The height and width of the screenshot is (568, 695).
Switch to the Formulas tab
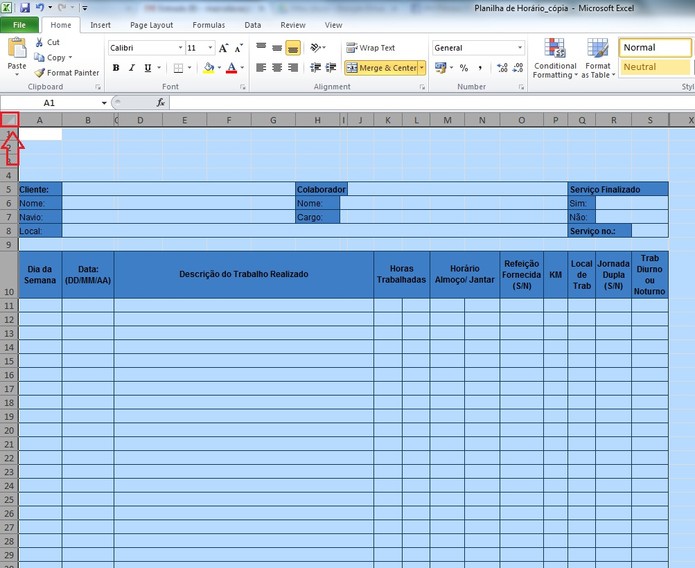pos(209,25)
